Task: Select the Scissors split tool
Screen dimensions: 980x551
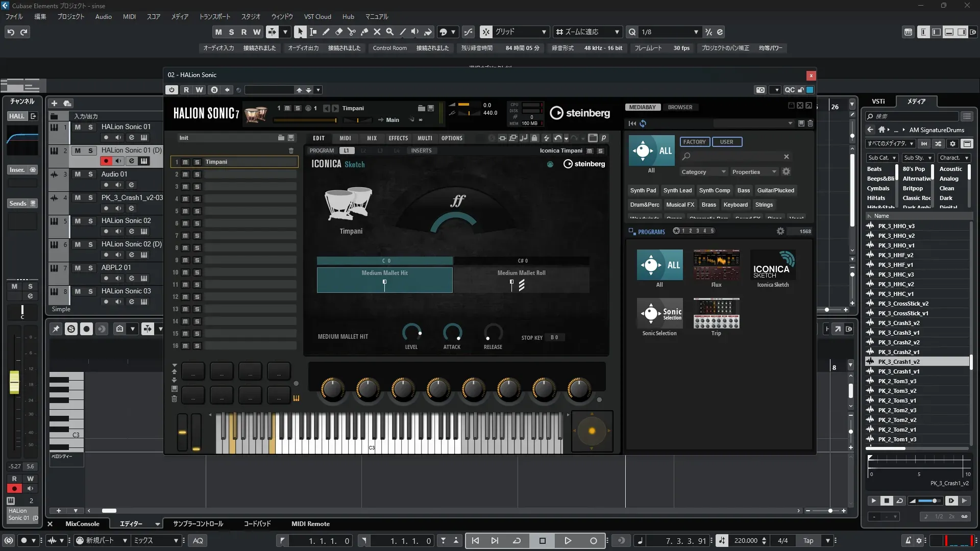Action: (352, 32)
